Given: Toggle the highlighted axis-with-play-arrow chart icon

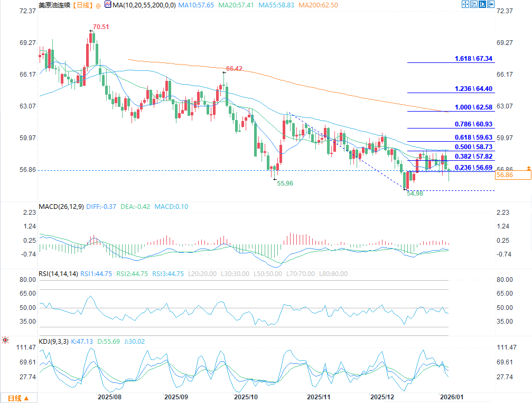Looking at the screenshot, I should (x=482, y=4).
